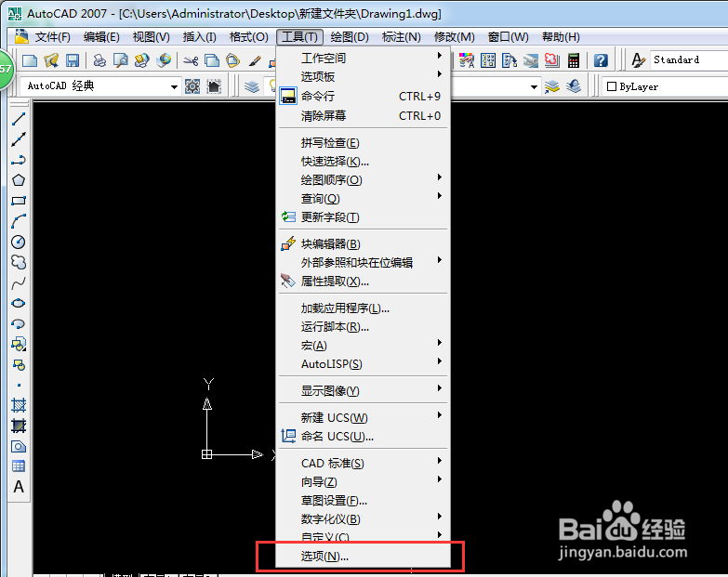This screenshot has width=728, height=577.
Task: Click the Plot printer icon
Action: [x=99, y=60]
